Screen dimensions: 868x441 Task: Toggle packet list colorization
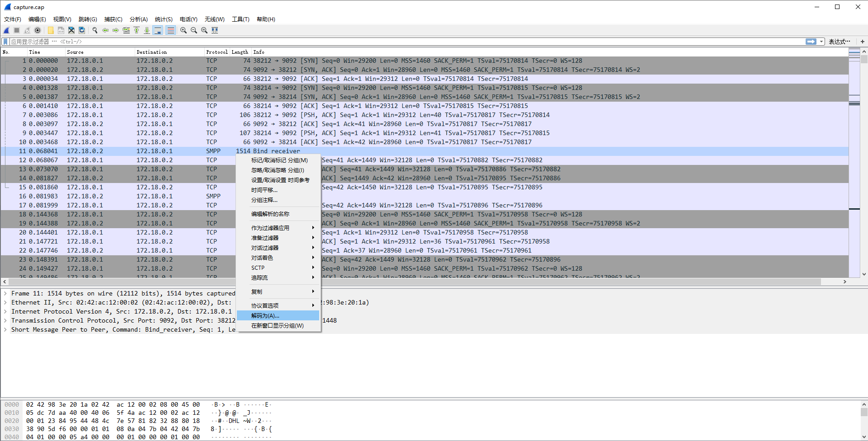170,30
